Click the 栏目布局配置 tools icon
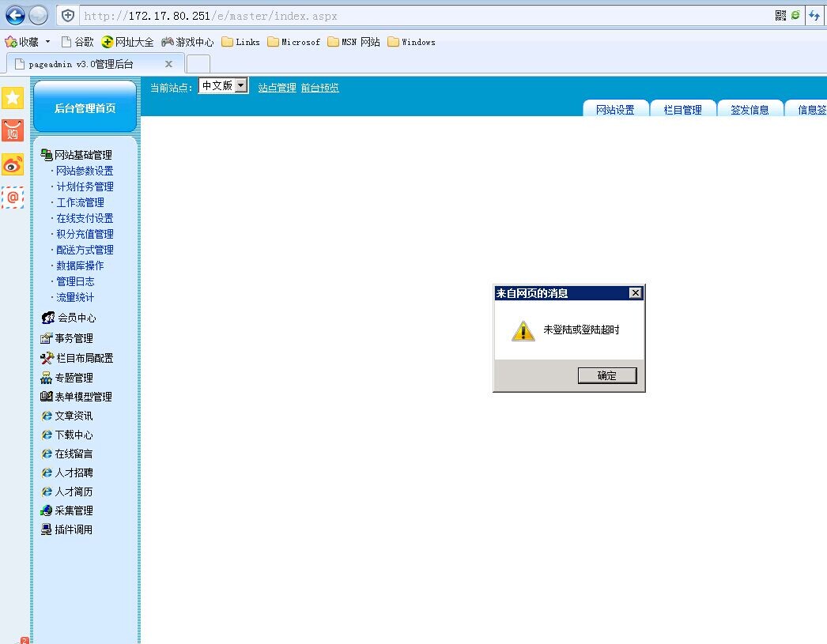 47,358
